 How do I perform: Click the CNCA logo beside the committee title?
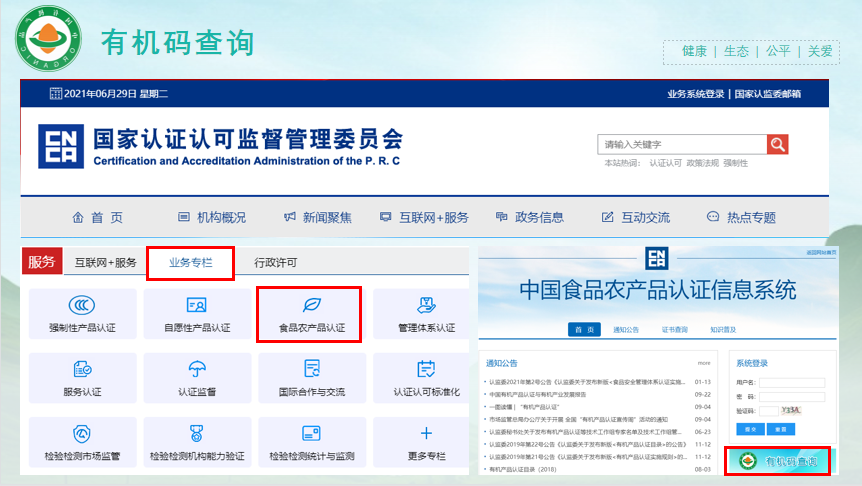pyautogui.click(x=61, y=146)
